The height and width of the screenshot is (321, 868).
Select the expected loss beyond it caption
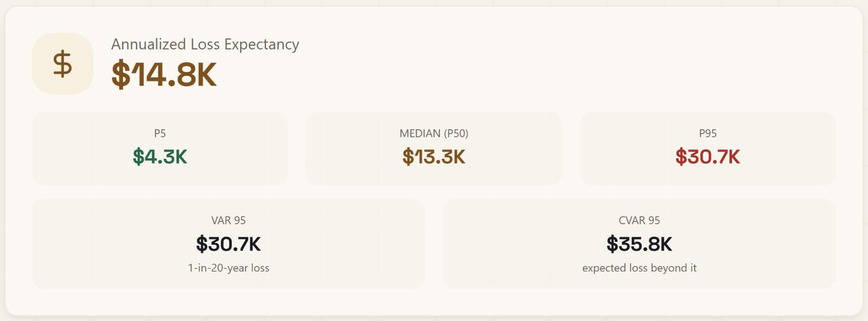pos(639,268)
